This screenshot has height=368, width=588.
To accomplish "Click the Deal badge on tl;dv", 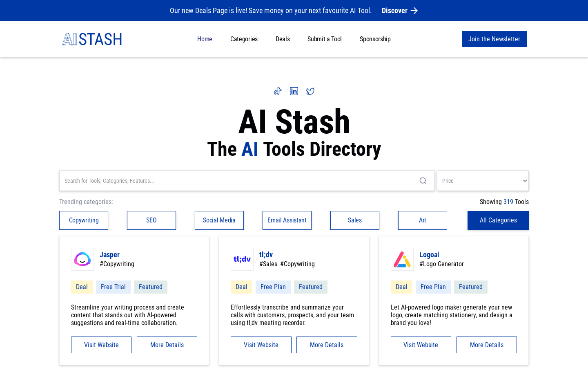I will [241, 287].
